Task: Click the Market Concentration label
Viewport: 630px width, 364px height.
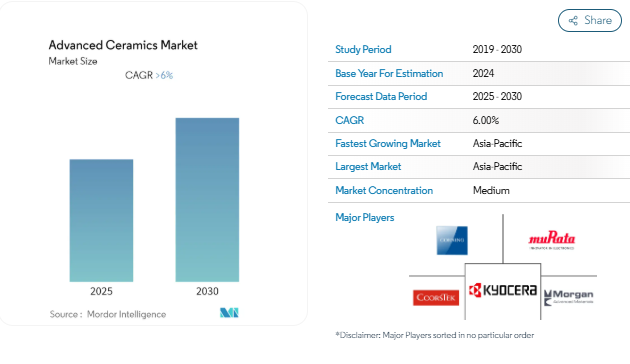Action: [384, 190]
